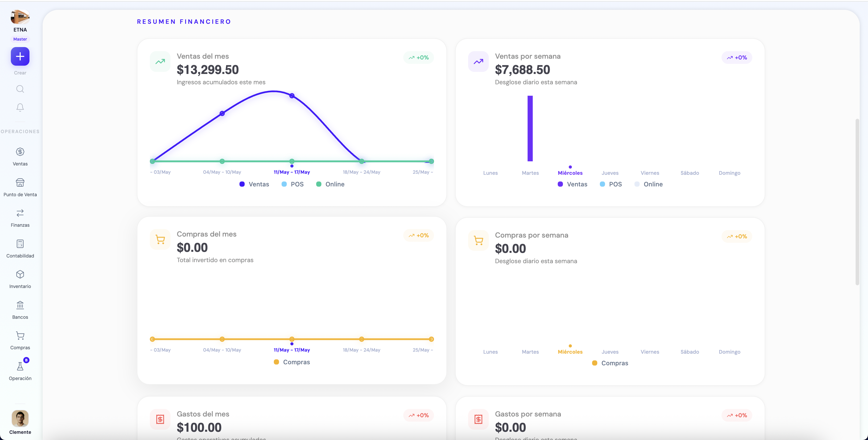Screen dimensions: 868x440
Task: Click Ventas por semana trend icon
Action: pyautogui.click(x=478, y=61)
